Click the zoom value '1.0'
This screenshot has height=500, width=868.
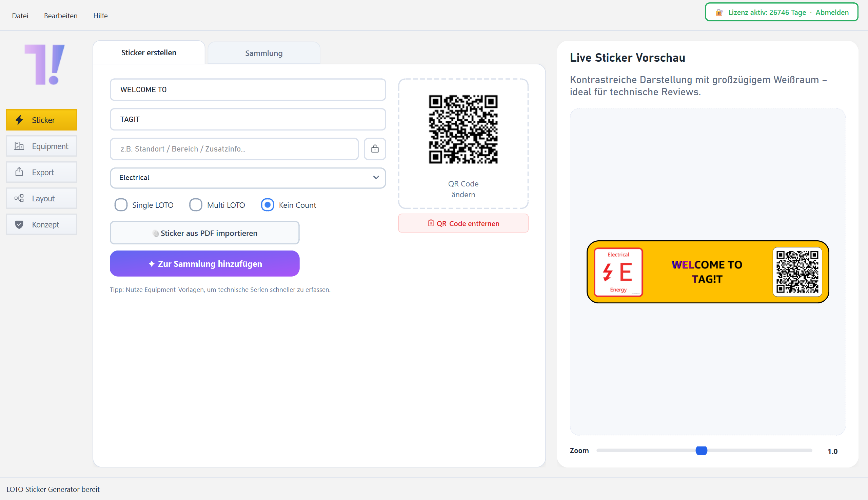click(832, 451)
